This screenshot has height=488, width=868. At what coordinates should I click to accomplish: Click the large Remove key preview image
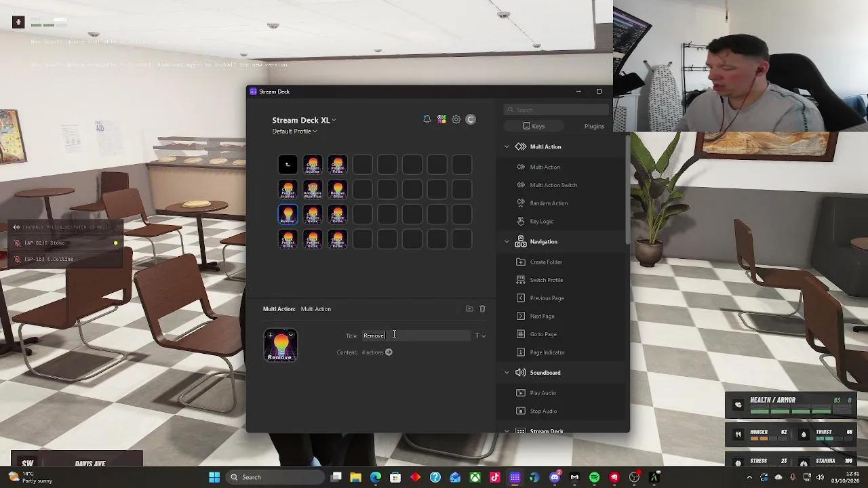click(281, 345)
